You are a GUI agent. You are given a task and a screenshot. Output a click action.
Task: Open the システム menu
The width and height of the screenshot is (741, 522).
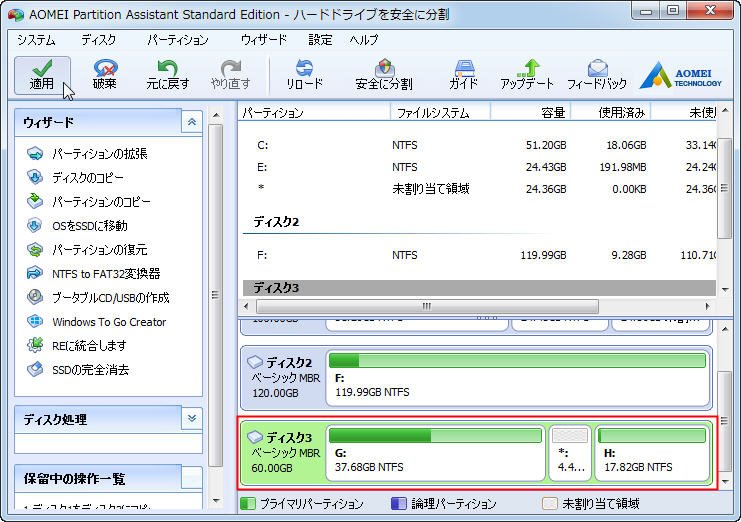tap(36, 40)
